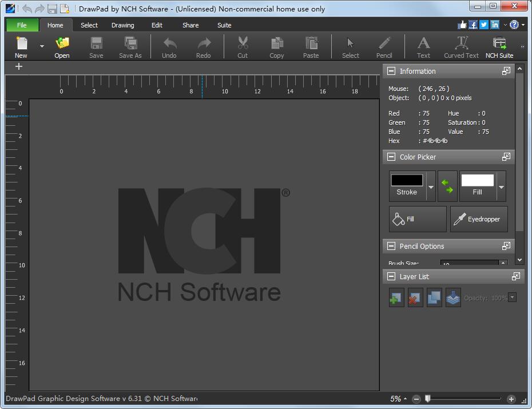Click the Open file icon
This screenshot has width=532, height=409.
click(62, 43)
